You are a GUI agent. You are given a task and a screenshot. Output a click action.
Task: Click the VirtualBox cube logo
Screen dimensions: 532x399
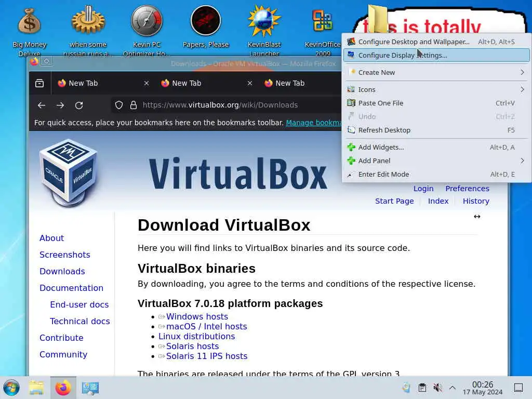click(x=68, y=172)
